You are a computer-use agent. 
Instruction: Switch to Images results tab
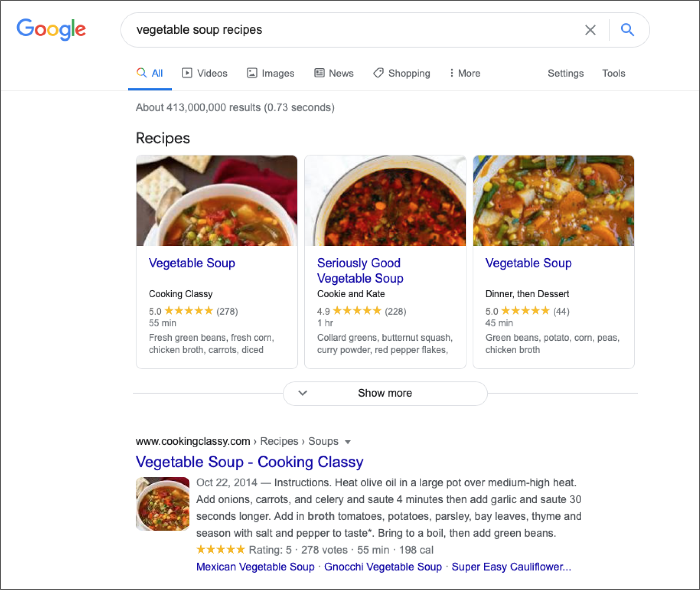[x=270, y=73]
